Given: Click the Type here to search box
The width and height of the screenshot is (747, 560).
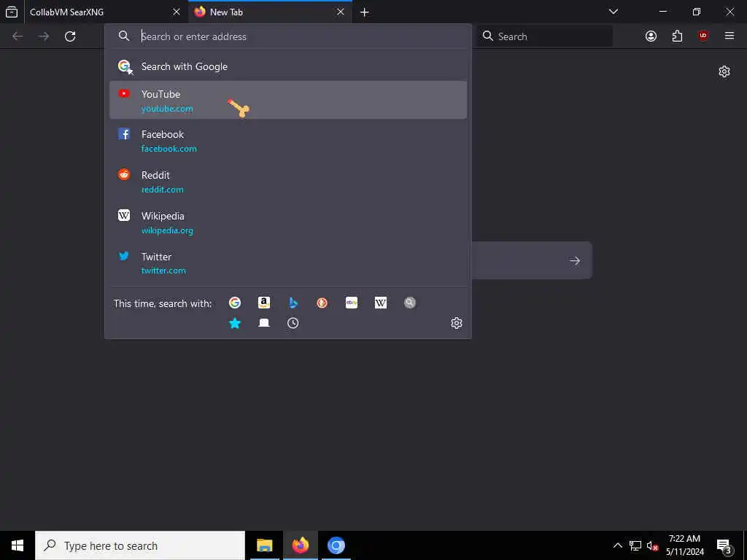Looking at the screenshot, I should click(x=140, y=545).
